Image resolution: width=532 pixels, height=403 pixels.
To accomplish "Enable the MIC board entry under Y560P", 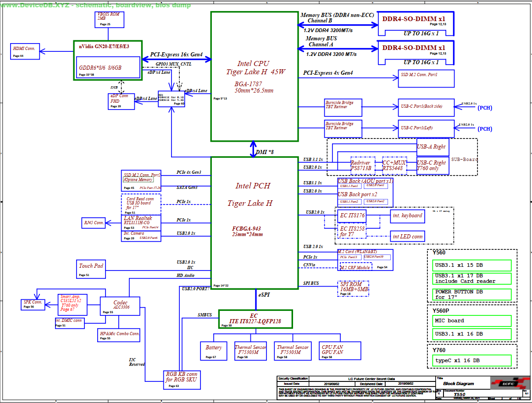I will tap(471, 321).
